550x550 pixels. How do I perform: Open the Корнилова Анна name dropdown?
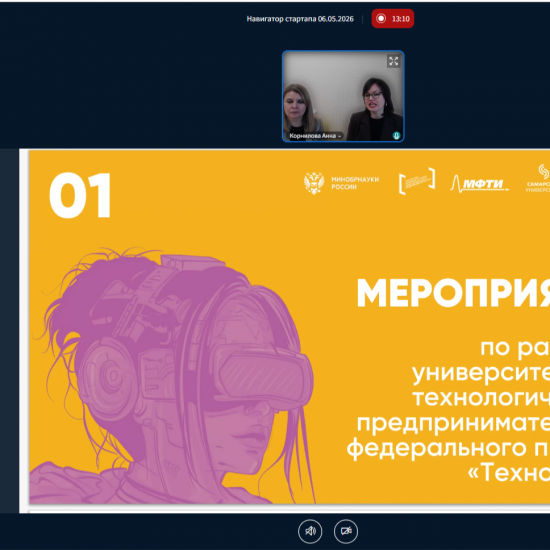click(315, 136)
